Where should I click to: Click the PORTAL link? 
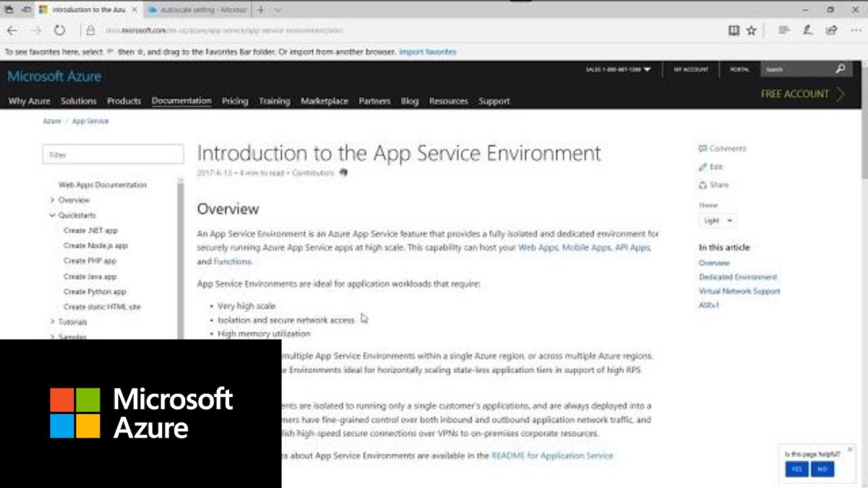[x=740, y=69]
